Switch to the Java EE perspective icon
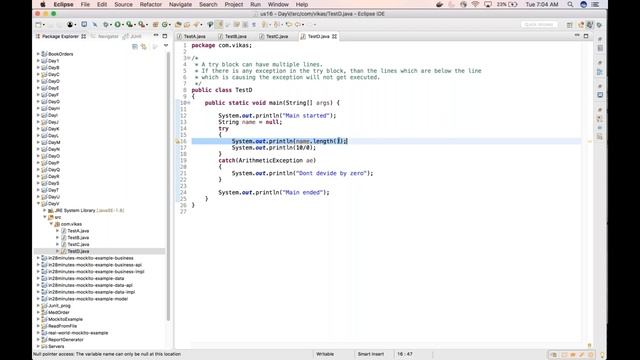This screenshot has width=640, height=360. (581, 25)
